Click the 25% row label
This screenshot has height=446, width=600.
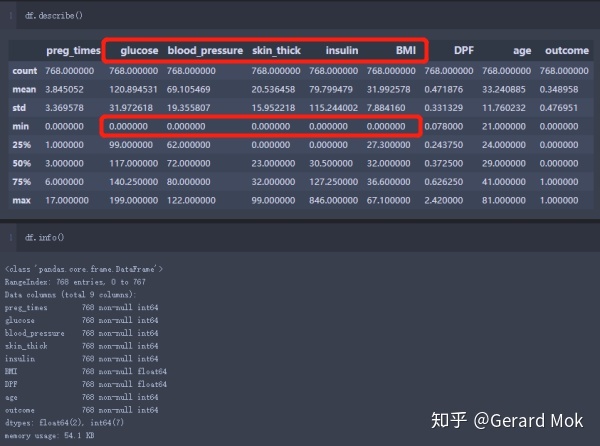pos(21,145)
